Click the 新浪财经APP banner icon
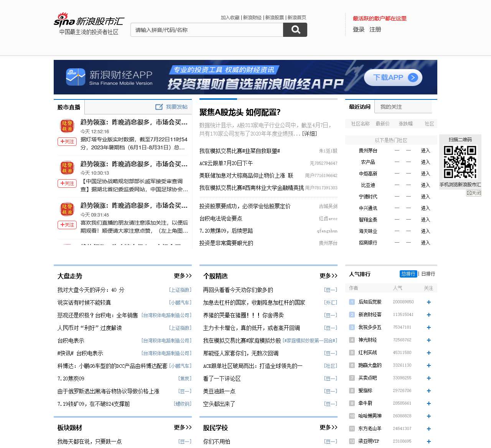Screen dimensions: 491x448 [x=75, y=77]
